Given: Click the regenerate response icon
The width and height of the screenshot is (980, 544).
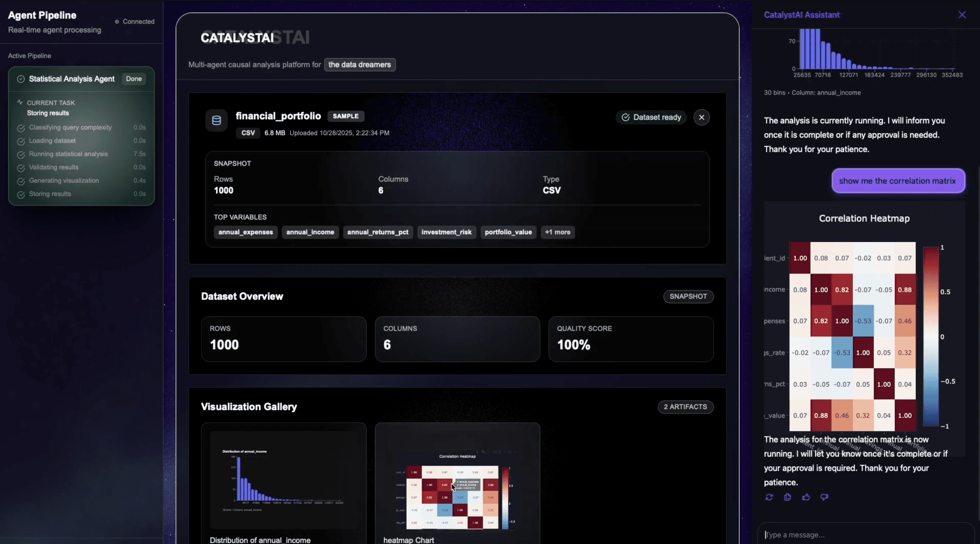Looking at the screenshot, I should [769, 497].
